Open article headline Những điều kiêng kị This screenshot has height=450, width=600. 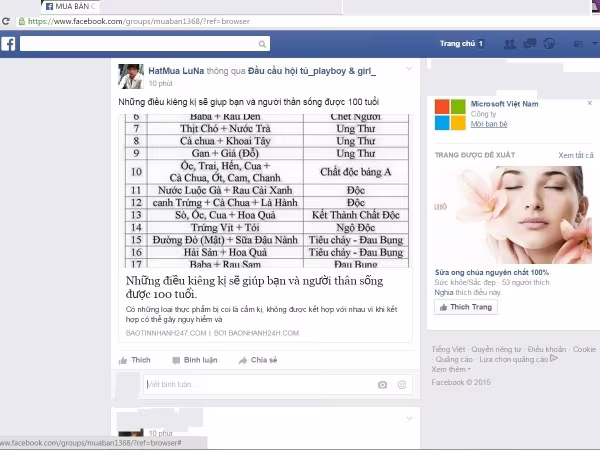[x=254, y=287]
